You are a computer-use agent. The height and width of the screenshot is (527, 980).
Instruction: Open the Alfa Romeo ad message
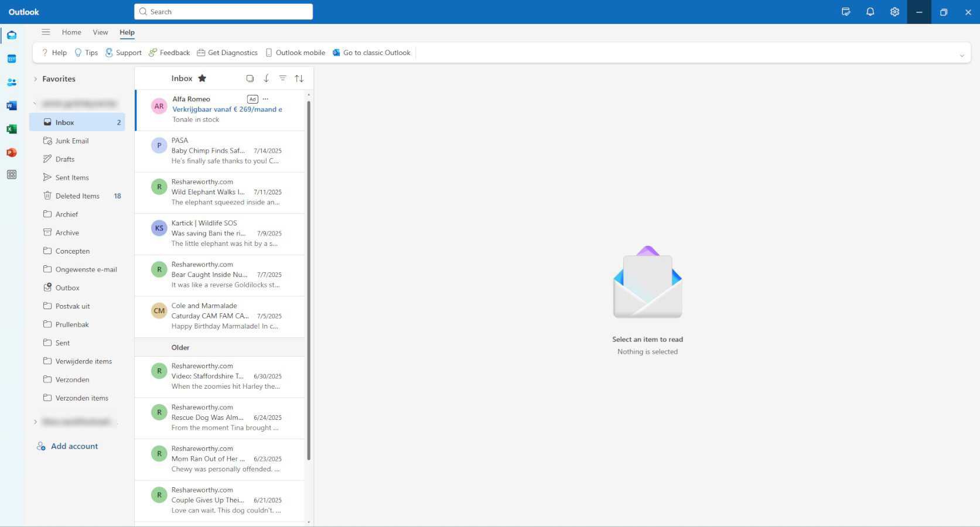[220, 109]
